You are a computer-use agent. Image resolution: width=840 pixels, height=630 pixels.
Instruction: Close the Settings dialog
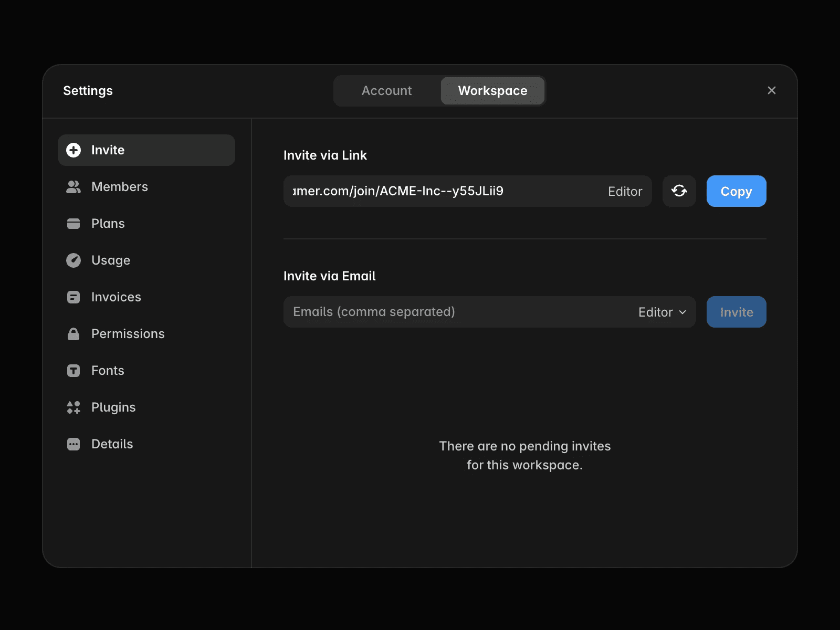[x=772, y=90]
